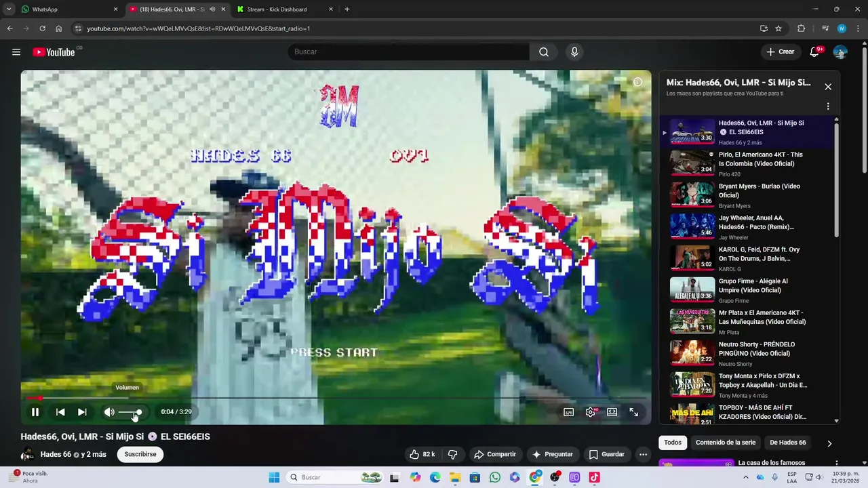This screenshot has width=868, height=488.
Task: Open YouTube notifications bell
Action: tap(815, 52)
